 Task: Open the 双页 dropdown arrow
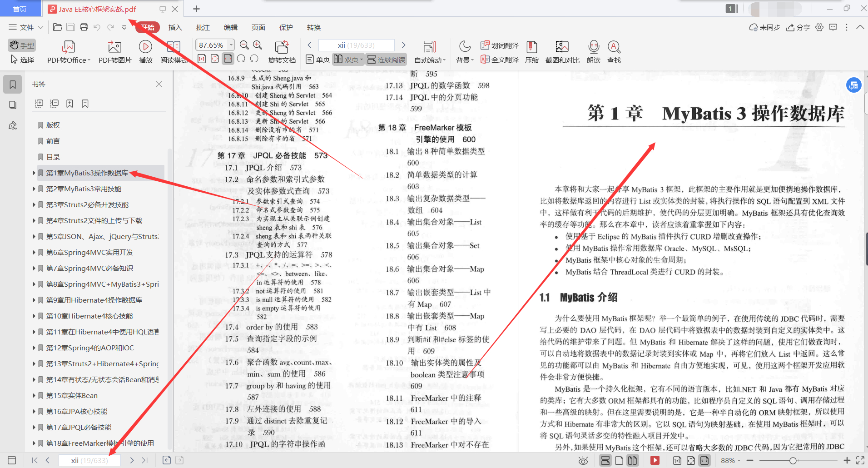pos(362,60)
